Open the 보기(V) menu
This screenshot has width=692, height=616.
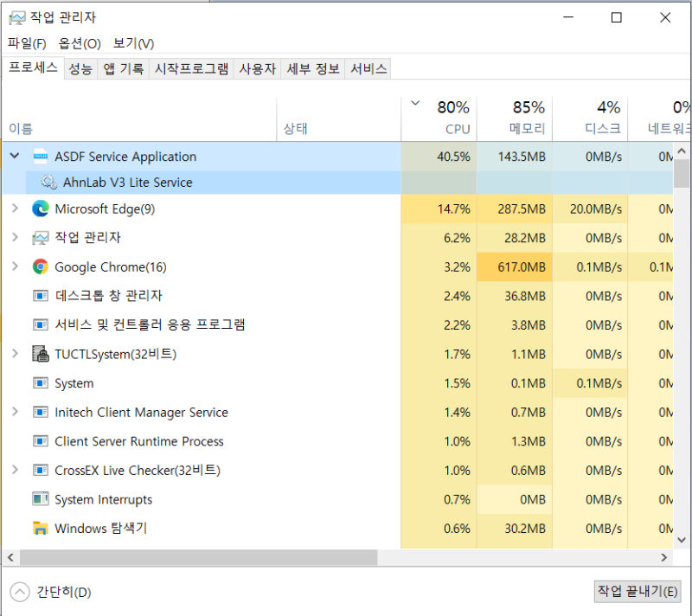[133, 43]
